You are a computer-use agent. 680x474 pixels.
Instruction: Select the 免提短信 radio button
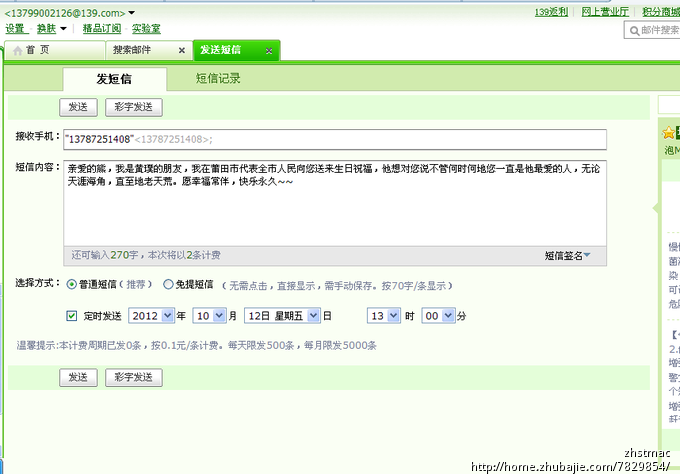(x=168, y=284)
